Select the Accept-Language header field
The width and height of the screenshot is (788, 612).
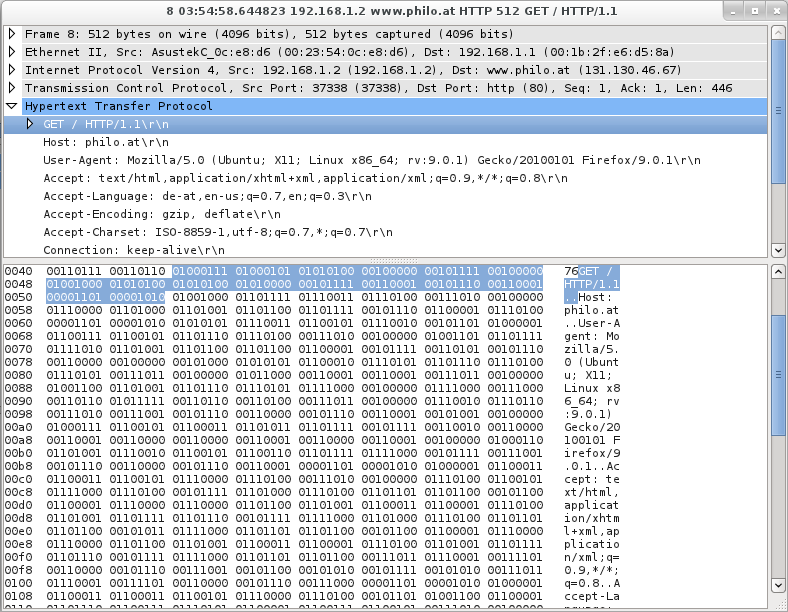click(208, 196)
